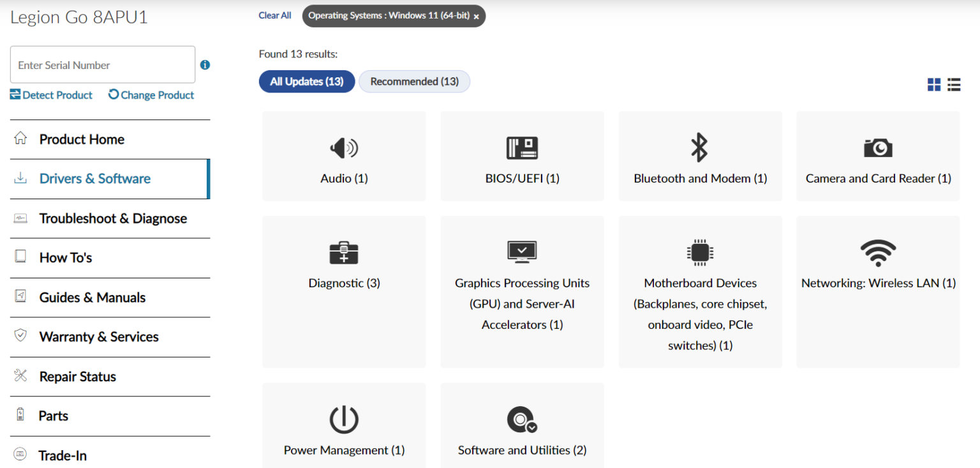The height and width of the screenshot is (468, 980).
Task: Click Detect Product
Action: [50, 94]
